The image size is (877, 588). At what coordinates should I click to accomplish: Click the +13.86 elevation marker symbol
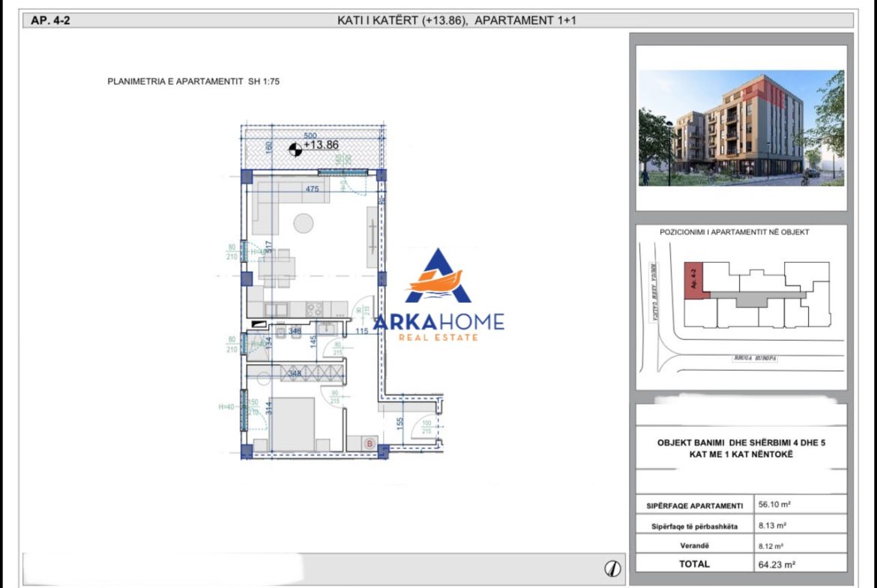coord(295,149)
